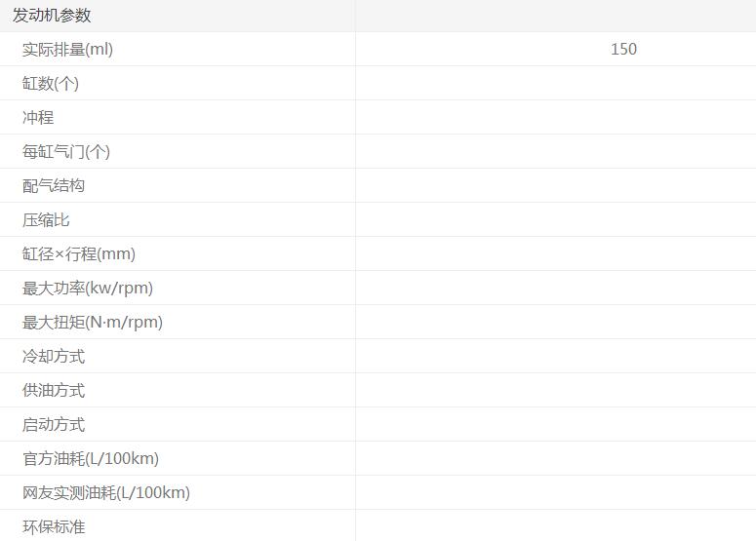Click the empty value cell beside 冷却方式
The image size is (756, 541).
[x=555, y=356]
